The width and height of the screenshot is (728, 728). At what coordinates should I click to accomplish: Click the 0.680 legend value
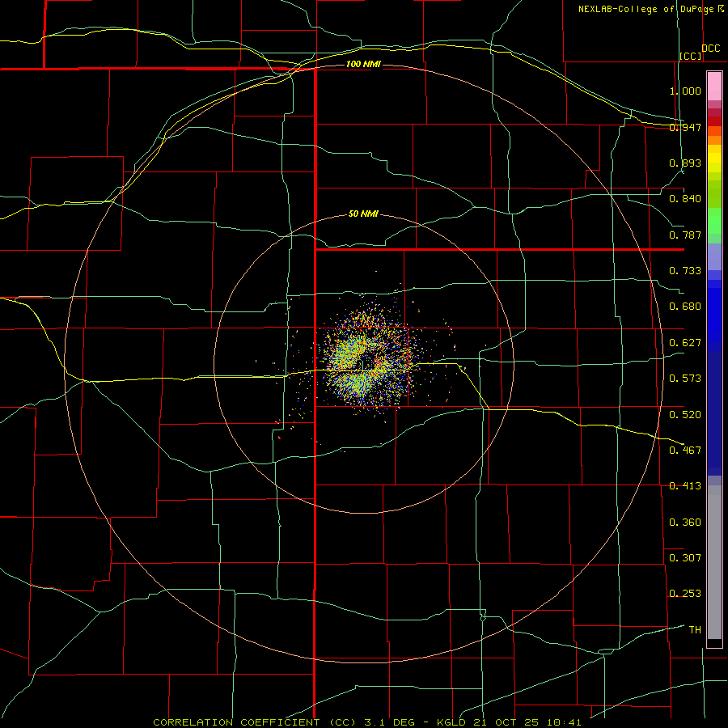pos(685,307)
